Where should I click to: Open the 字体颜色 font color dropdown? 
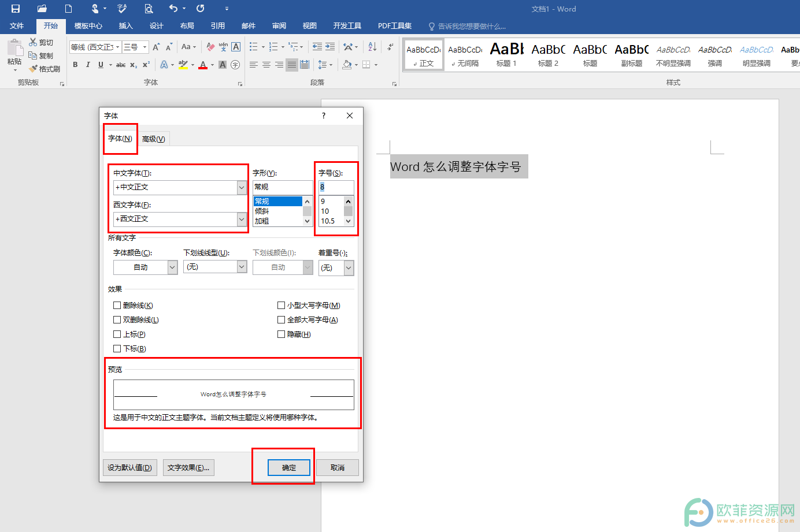pyautogui.click(x=172, y=267)
